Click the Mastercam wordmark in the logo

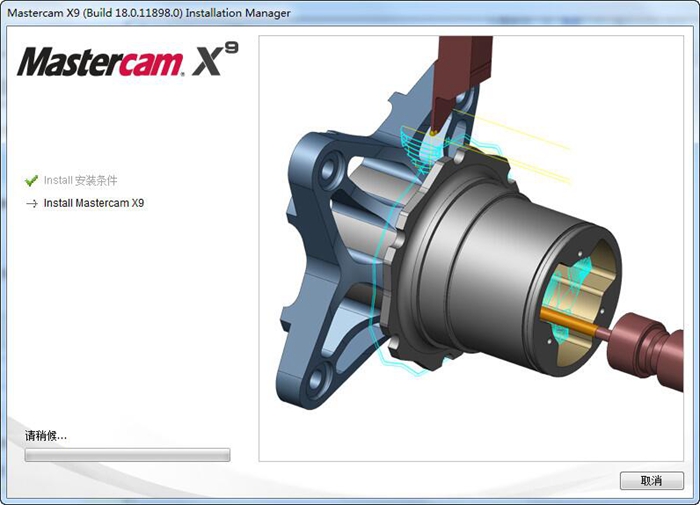[100, 64]
